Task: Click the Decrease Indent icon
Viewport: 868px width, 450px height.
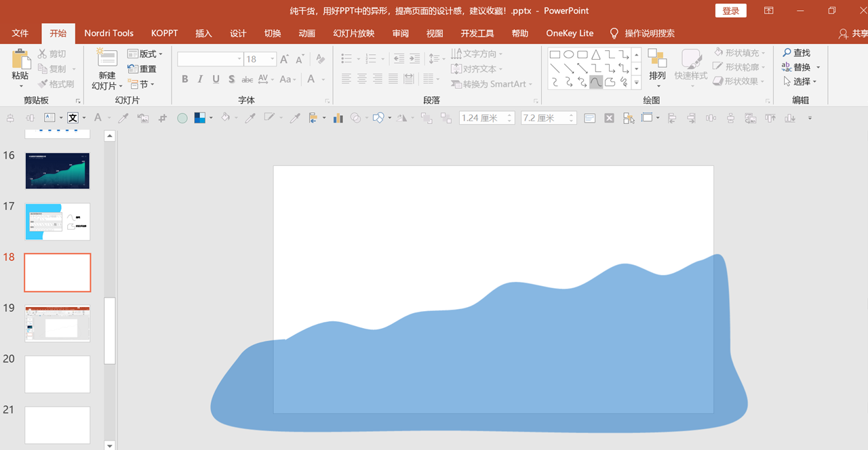Action: point(399,59)
